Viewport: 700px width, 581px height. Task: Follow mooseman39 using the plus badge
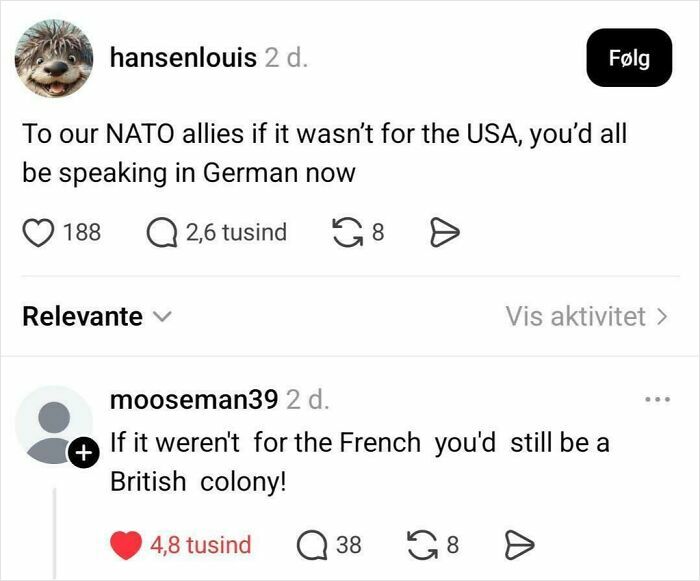click(x=83, y=454)
